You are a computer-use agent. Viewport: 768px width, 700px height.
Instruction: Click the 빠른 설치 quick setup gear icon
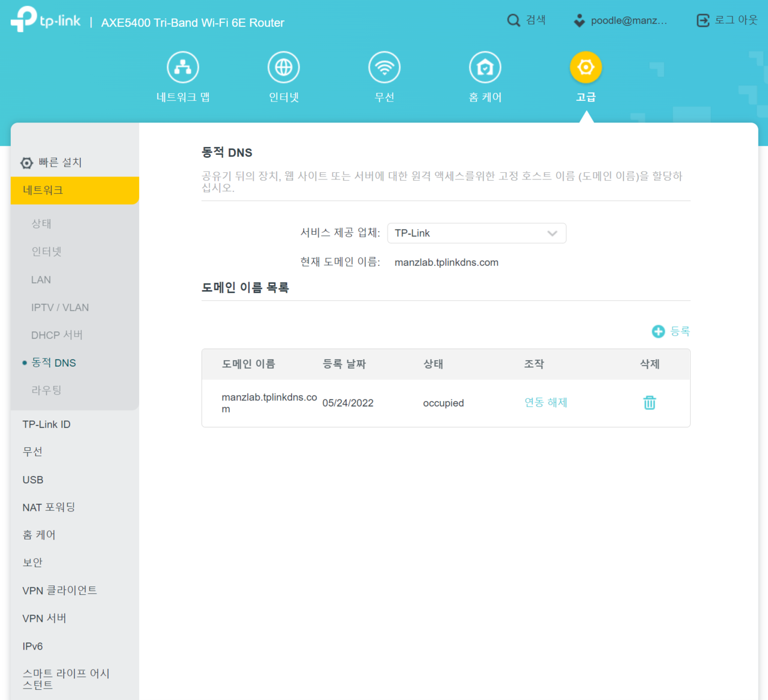pos(26,162)
